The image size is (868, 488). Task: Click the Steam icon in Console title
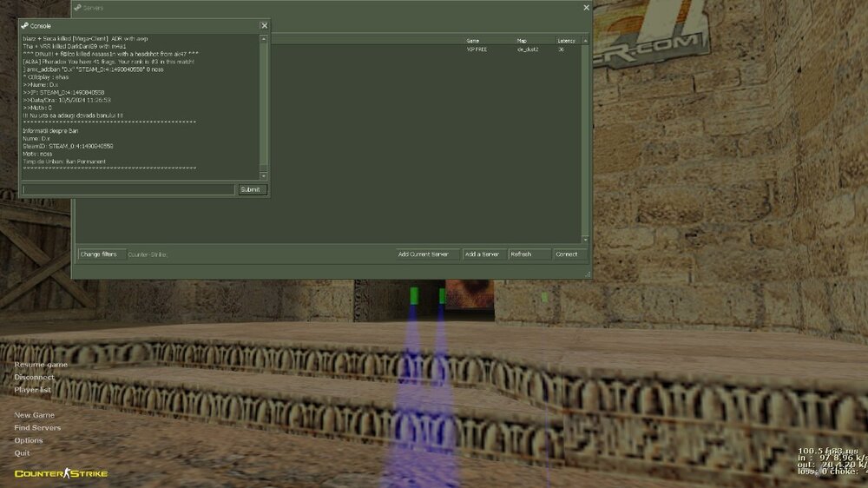click(x=25, y=26)
